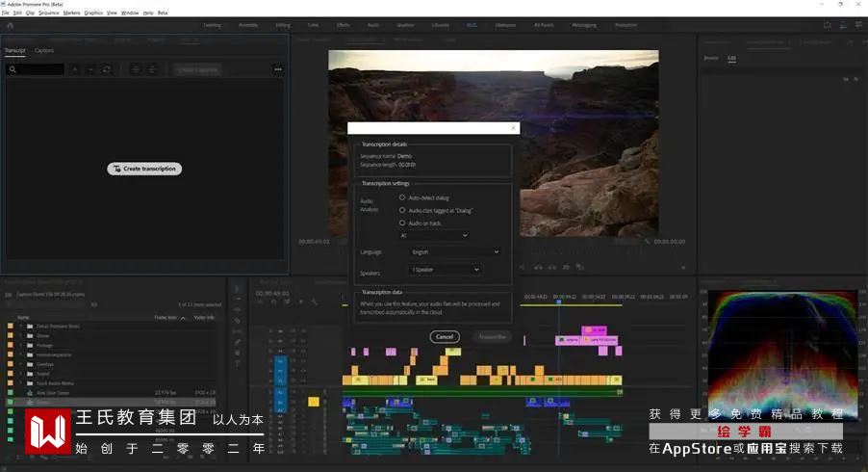Close the transcription dialog with X

(x=513, y=128)
